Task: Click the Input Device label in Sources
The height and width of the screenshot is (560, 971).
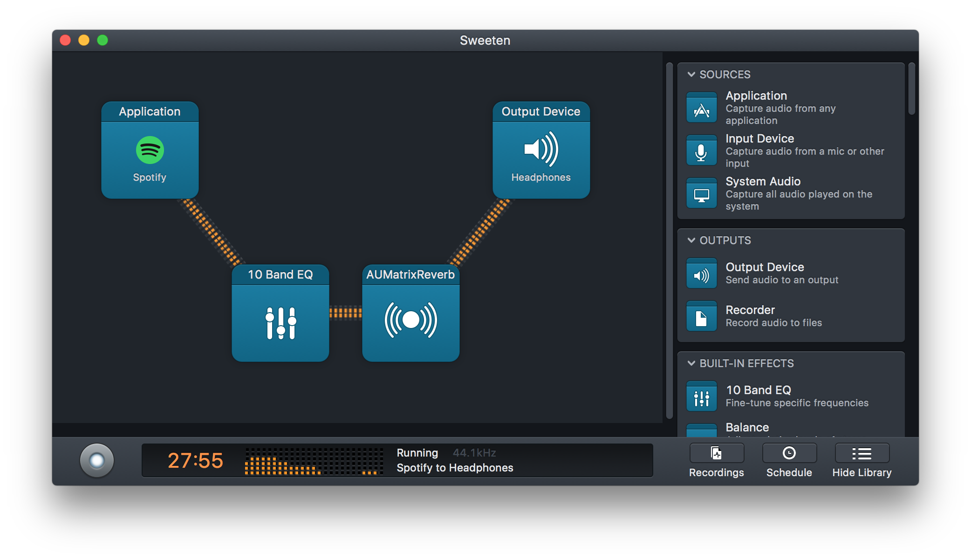Action: point(759,138)
